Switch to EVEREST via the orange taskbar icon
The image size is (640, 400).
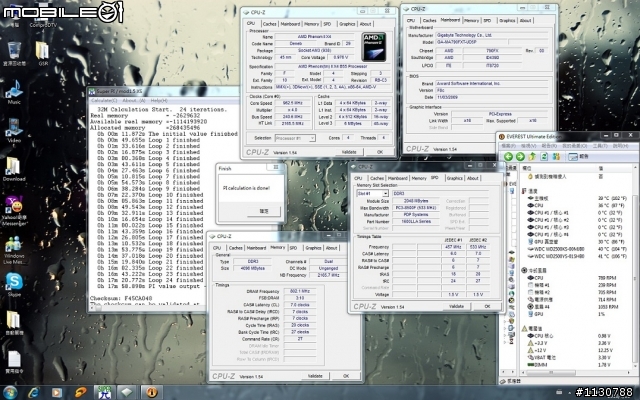152,392
